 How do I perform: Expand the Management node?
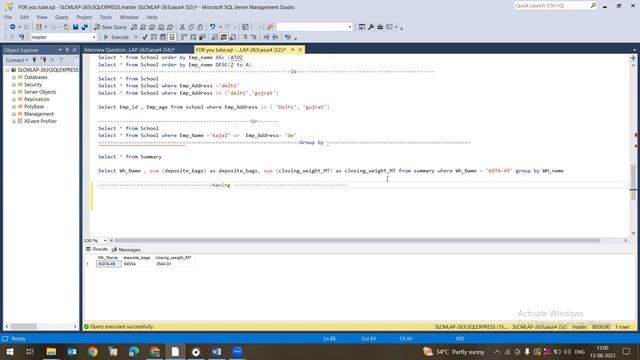pyautogui.click(x=14, y=114)
